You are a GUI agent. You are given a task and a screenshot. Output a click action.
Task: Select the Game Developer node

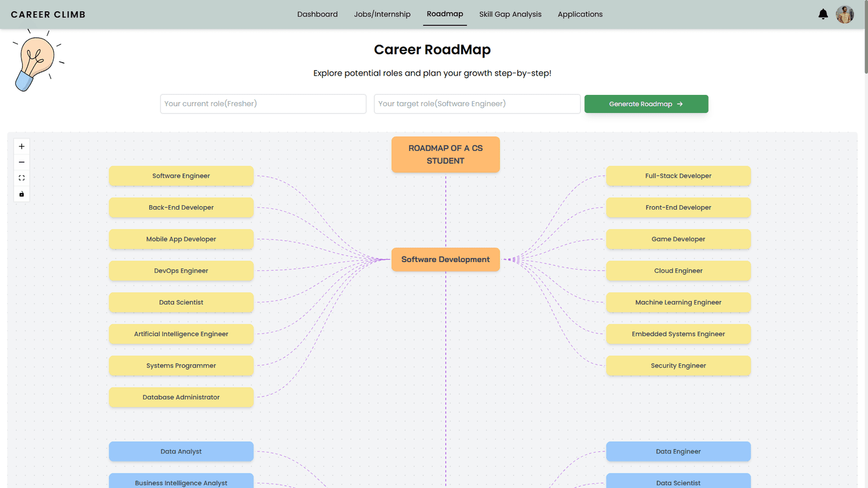[679, 239]
